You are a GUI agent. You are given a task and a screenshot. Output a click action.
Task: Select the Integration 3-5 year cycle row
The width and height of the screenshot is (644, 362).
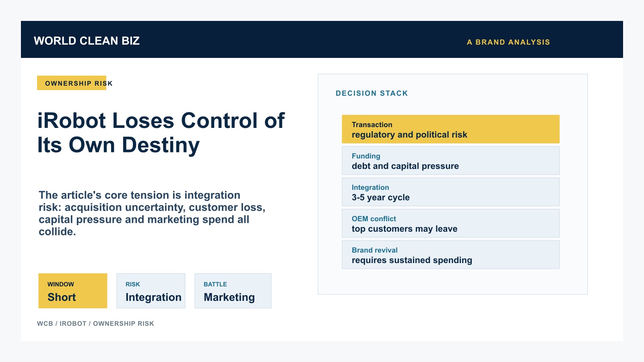(451, 192)
